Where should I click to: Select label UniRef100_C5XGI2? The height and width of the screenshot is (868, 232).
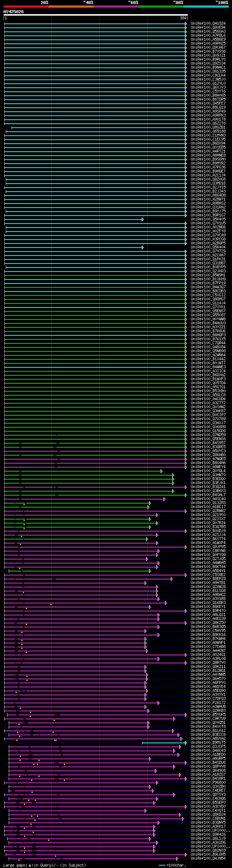[208, 295]
